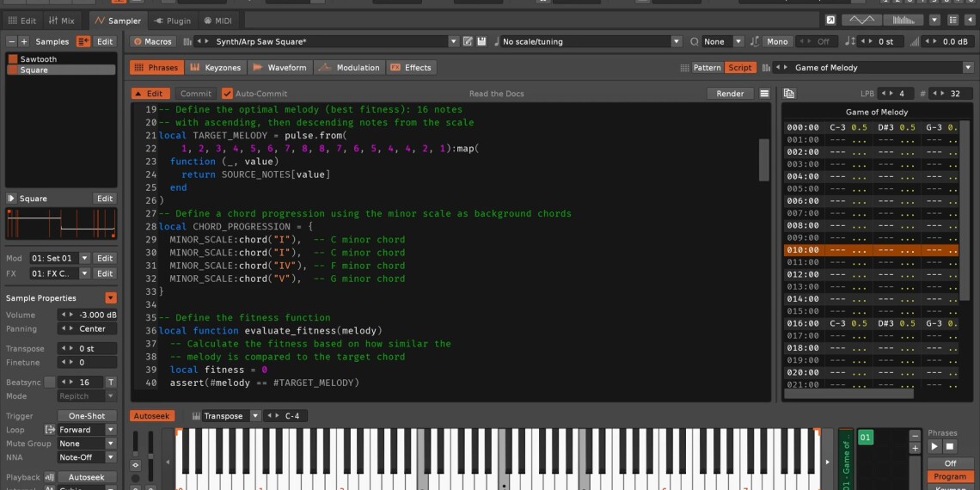Click the minus icon to remove a sample
980x490 pixels.
[12, 41]
